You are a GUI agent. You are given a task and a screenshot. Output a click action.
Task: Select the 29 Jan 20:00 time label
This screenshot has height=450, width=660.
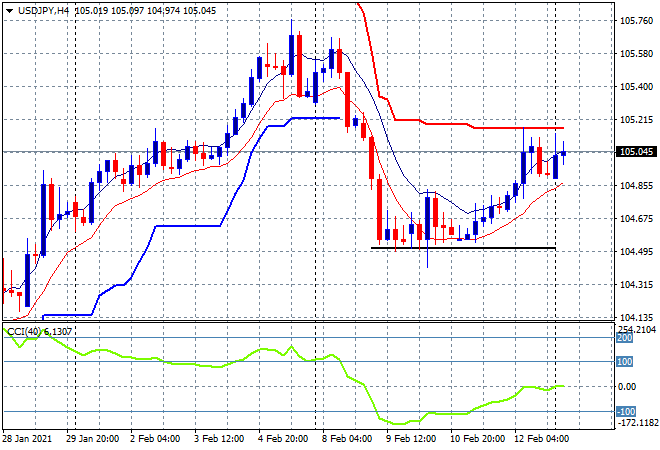click(x=93, y=439)
